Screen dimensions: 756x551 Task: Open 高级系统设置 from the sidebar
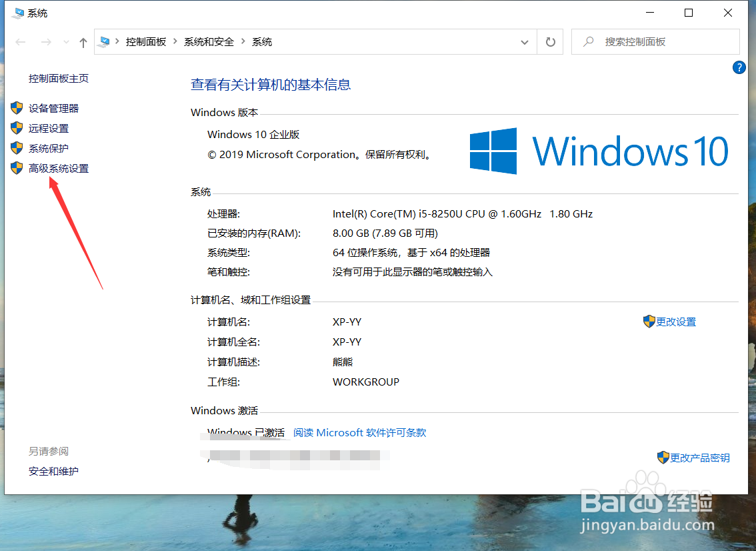[x=59, y=168]
